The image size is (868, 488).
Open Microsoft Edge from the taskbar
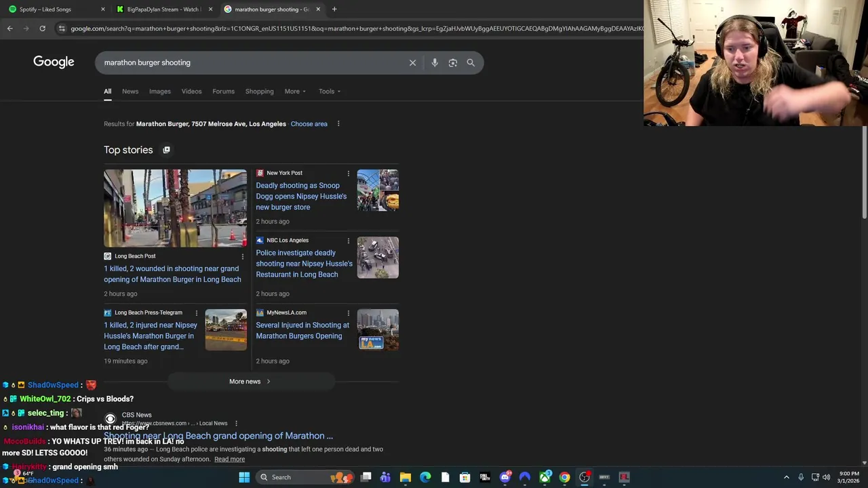425,477
